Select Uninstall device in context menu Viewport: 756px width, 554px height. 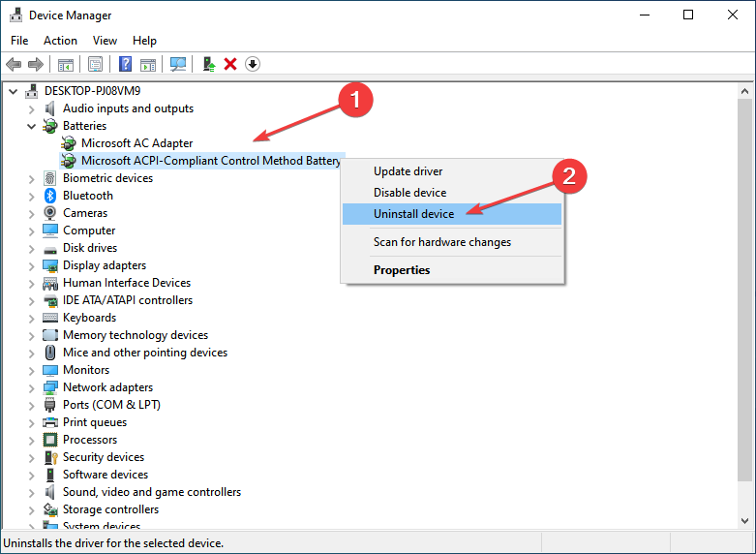point(452,214)
